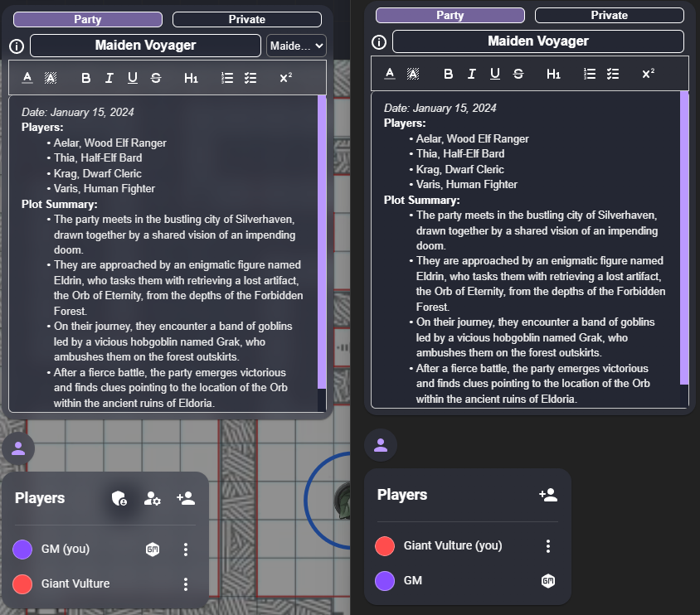Open player permissions shield icon in Players panel

click(119, 498)
